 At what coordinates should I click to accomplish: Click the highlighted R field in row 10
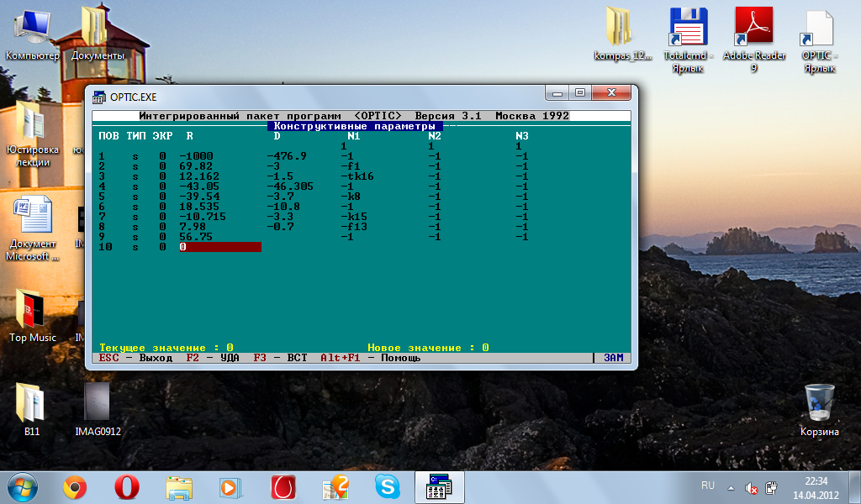220,247
